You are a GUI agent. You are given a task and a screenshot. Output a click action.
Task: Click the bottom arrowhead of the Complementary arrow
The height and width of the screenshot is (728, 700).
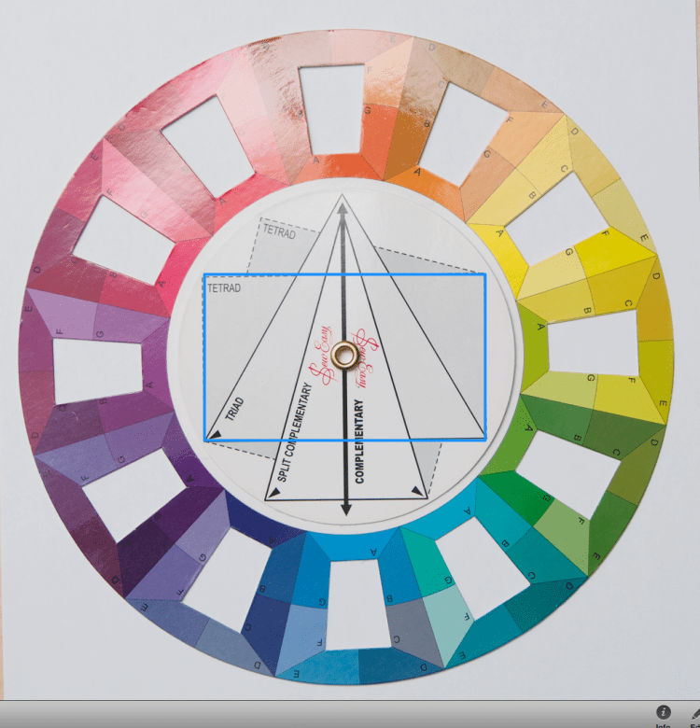pyautogui.click(x=346, y=508)
